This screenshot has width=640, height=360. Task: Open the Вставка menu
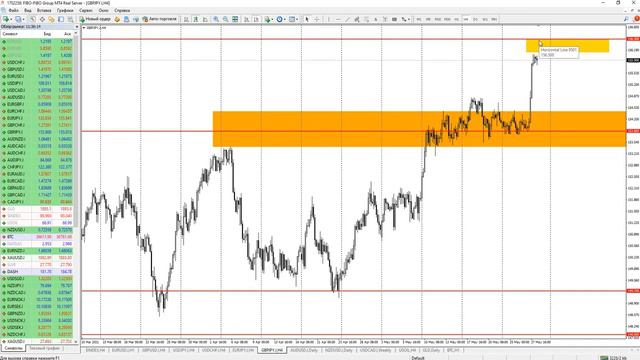(x=44, y=10)
